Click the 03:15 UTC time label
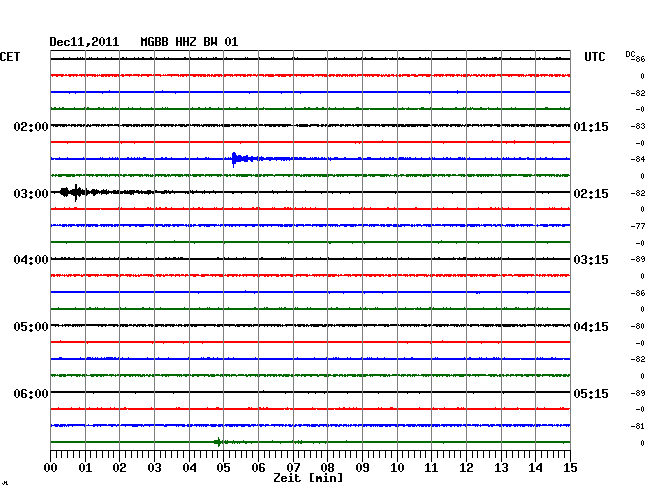650x494 pixels. point(591,260)
